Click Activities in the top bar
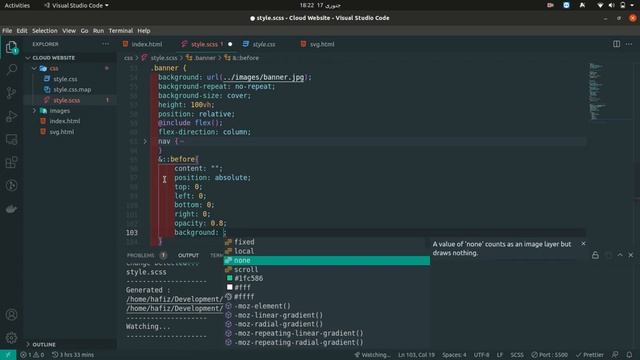 coord(17,5)
